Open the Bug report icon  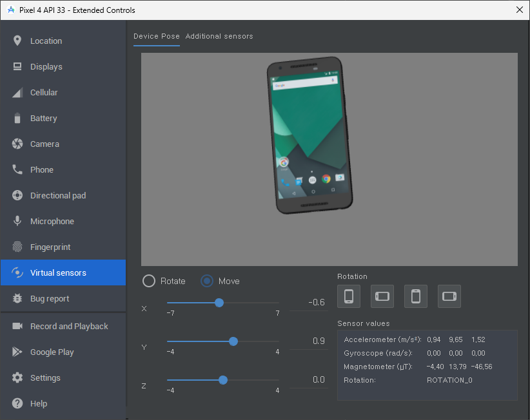pyautogui.click(x=17, y=298)
